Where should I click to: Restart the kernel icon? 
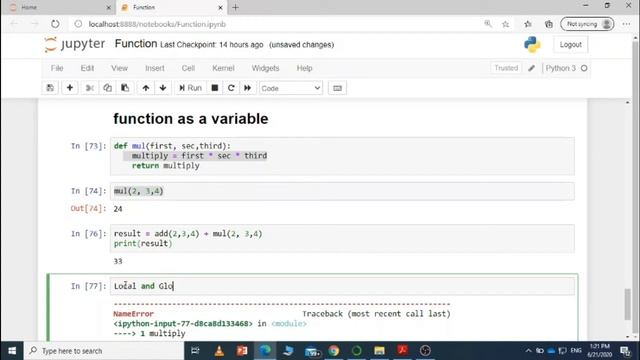pyautogui.click(x=231, y=88)
